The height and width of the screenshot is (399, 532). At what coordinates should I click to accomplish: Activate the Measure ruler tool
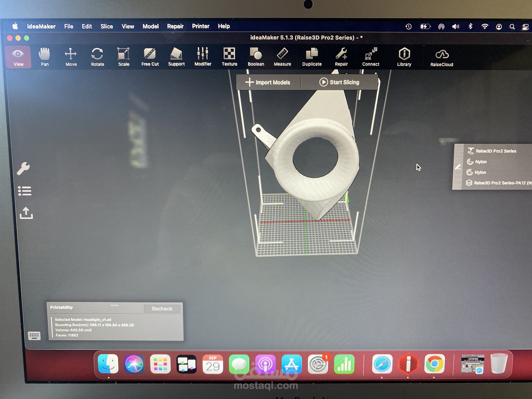(x=282, y=57)
